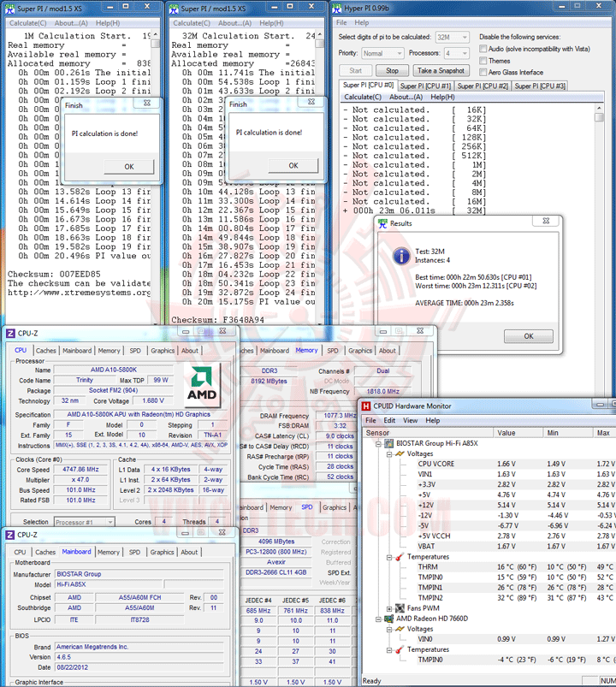The width and height of the screenshot is (616, 687).
Task: Click the 1M Super PI log scrollbar
Action: (155, 177)
